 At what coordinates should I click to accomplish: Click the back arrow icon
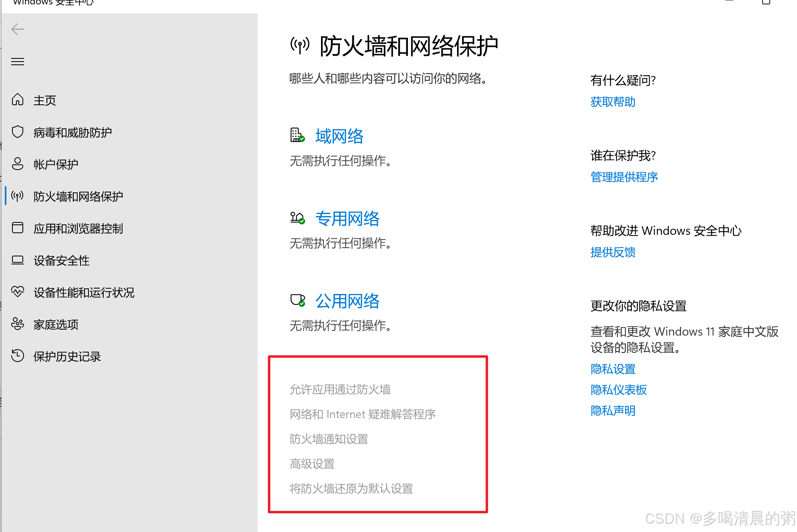(18, 29)
